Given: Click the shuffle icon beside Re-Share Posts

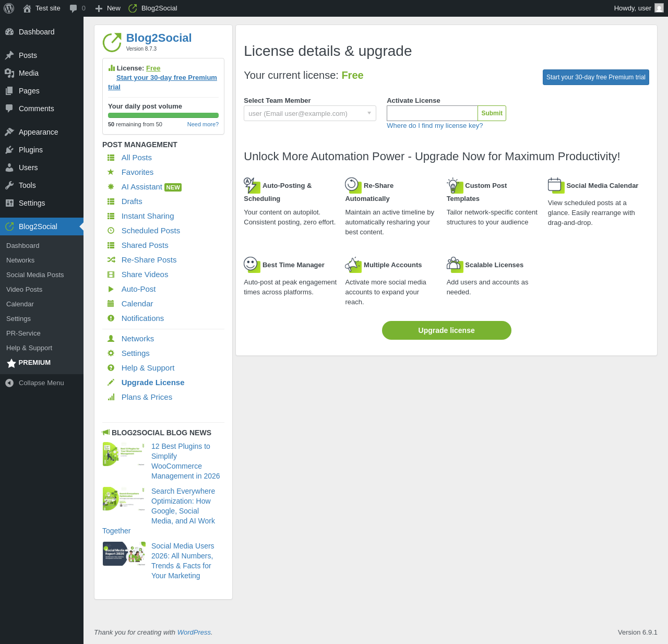Looking at the screenshot, I should click(x=111, y=260).
